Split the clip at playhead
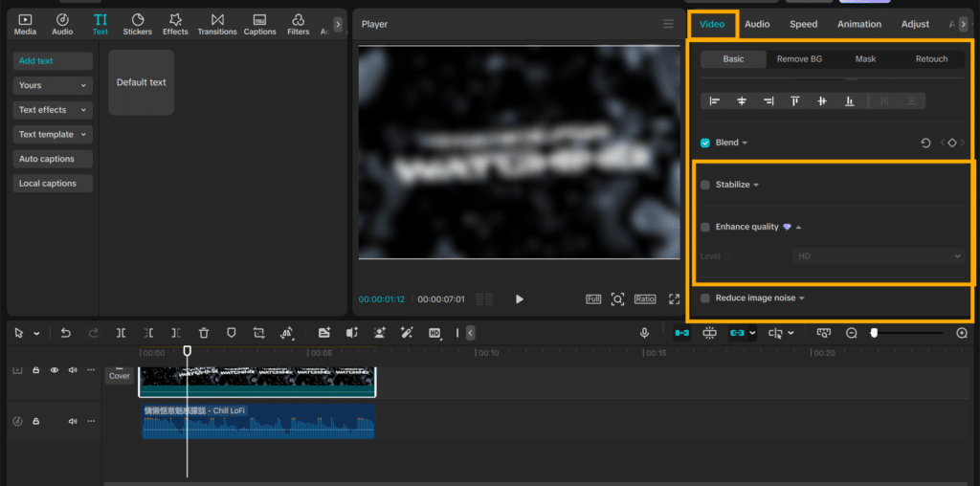 pyautogui.click(x=122, y=334)
